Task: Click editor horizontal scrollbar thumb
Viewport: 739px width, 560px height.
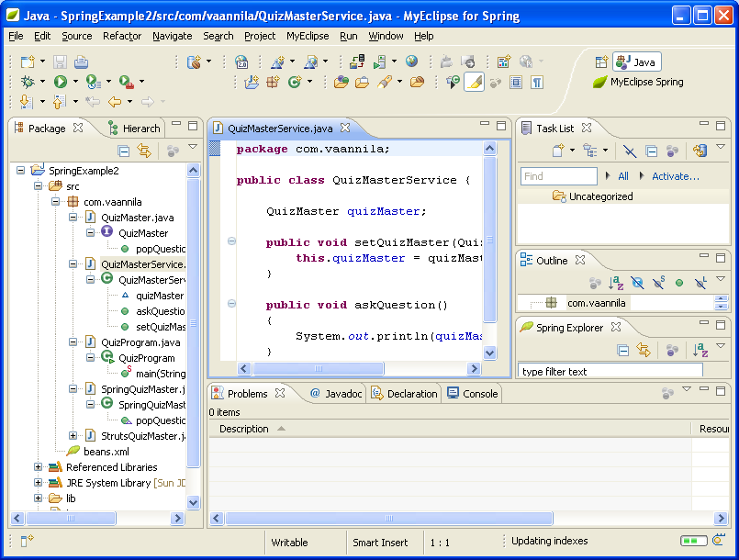Action: pyautogui.click(x=319, y=369)
